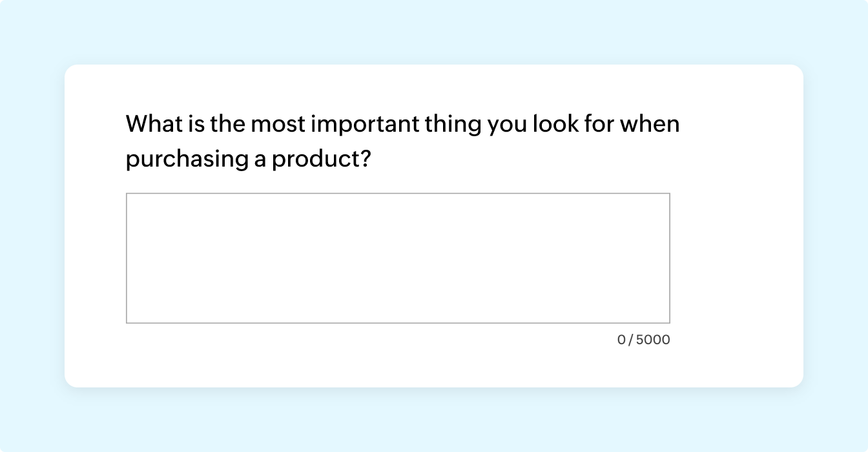Click the answer box's bottom-right corner
Image resolution: width=868 pixels, height=452 pixels.
point(669,322)
